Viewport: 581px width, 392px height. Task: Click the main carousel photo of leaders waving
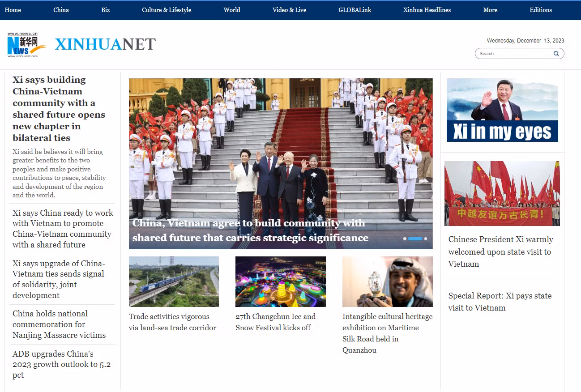[x=281, y=164]
